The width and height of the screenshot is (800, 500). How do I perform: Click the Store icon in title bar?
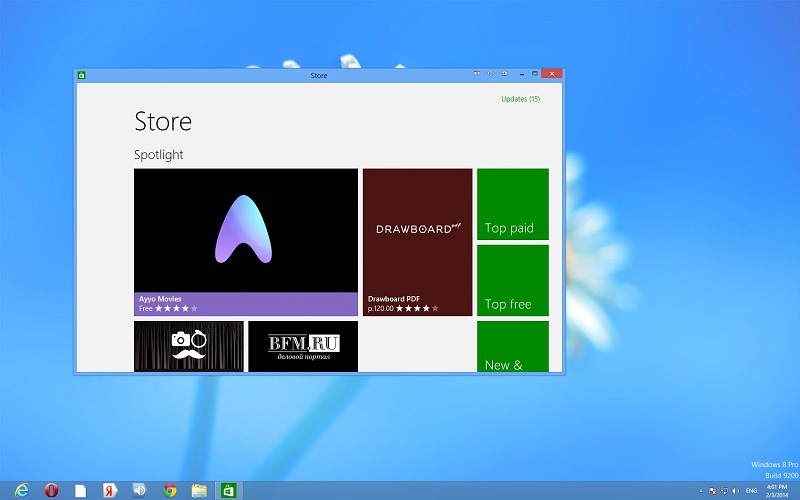point(81,75)
